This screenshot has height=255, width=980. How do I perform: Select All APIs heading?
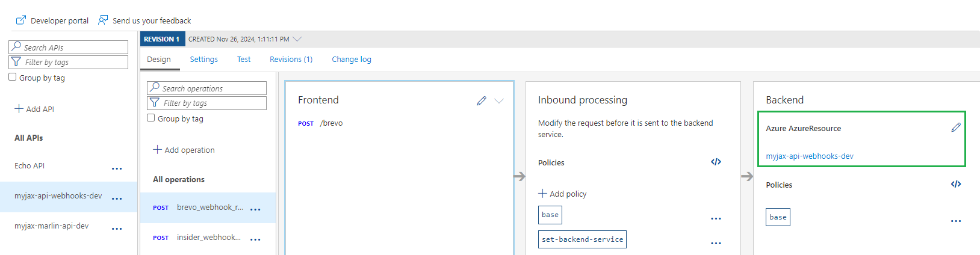pos(29,138)
